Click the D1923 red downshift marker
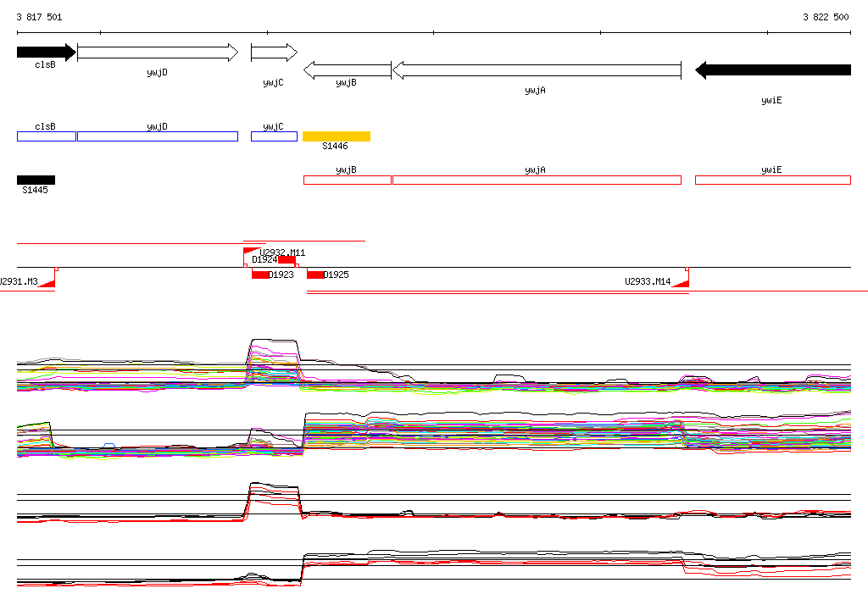 coord(260,275)
